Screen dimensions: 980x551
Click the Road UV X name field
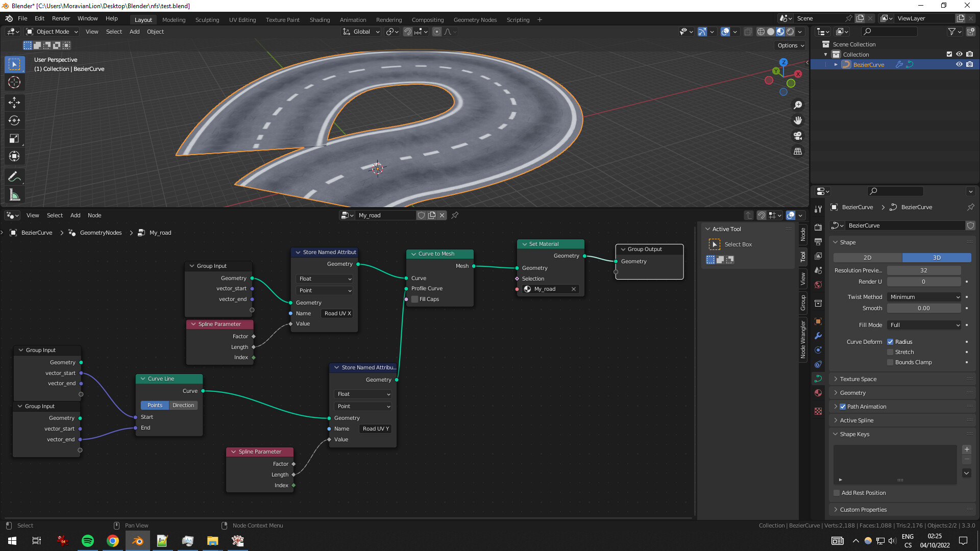[x=337, y=314]
